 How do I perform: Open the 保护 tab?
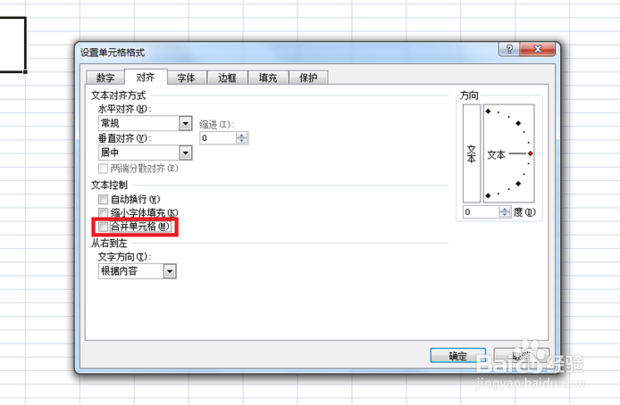308,78
